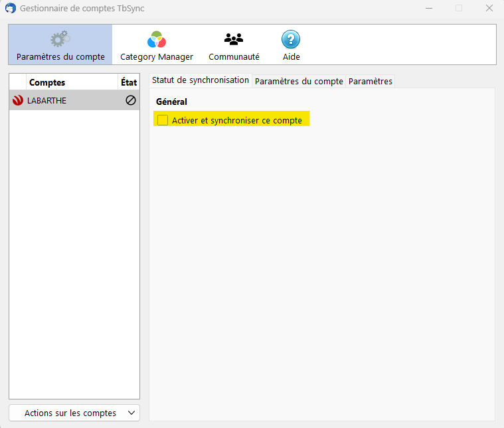Click the red icon beside LABARTHE

click(18, 101)
